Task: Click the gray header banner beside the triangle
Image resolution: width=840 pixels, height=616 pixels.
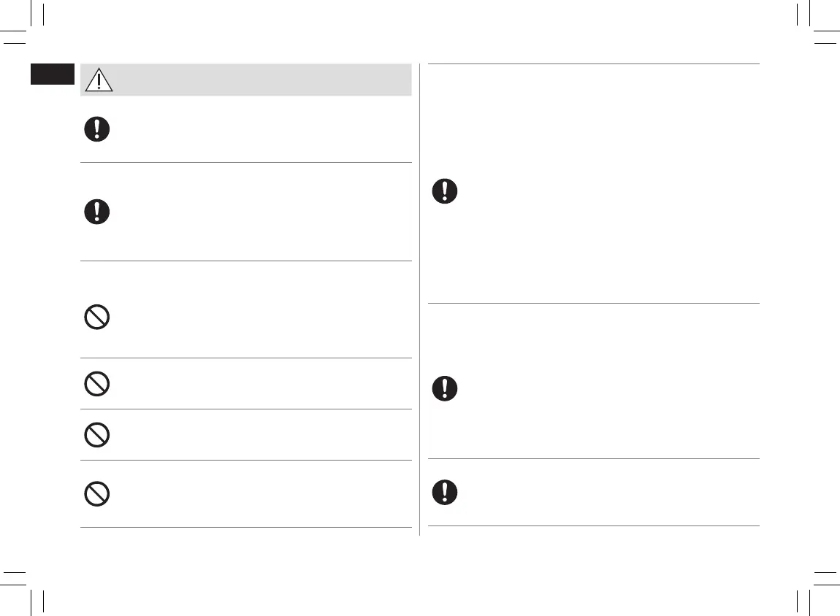Action: point(263,80)
